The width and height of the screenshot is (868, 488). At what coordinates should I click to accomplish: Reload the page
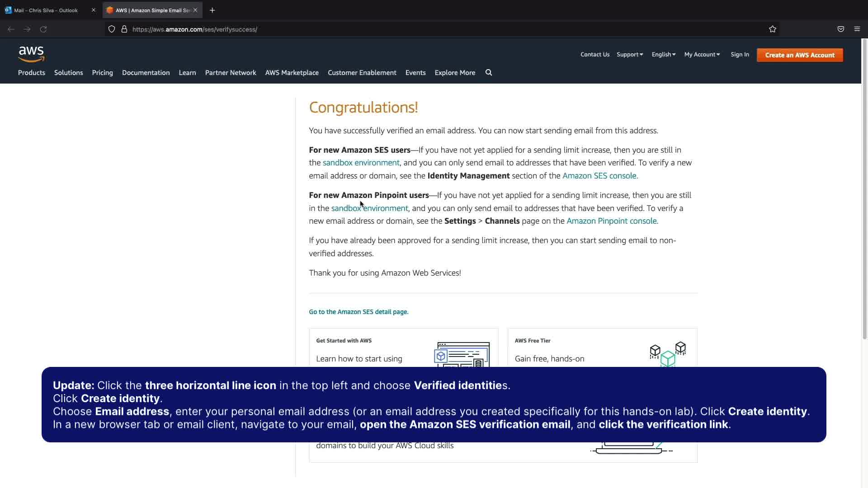(43, 29)
